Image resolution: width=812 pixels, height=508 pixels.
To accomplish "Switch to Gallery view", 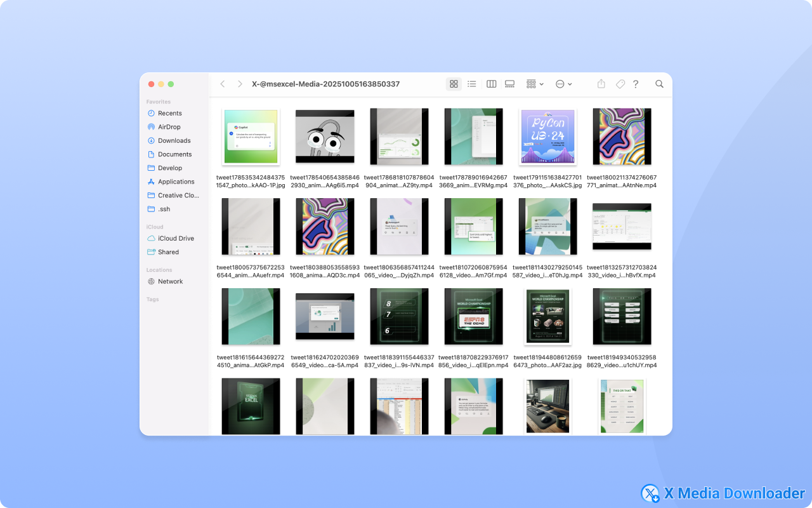I will coord(509,83).
